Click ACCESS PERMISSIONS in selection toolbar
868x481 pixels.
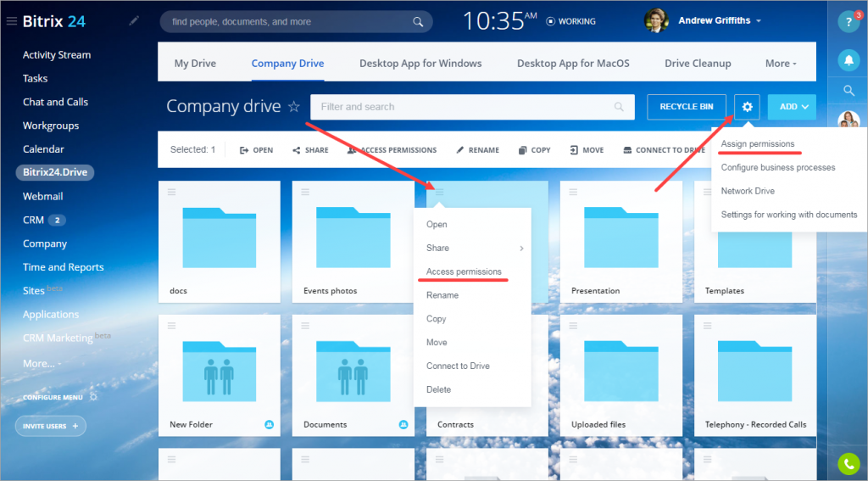pyautogui.click(x=392, y=150)
